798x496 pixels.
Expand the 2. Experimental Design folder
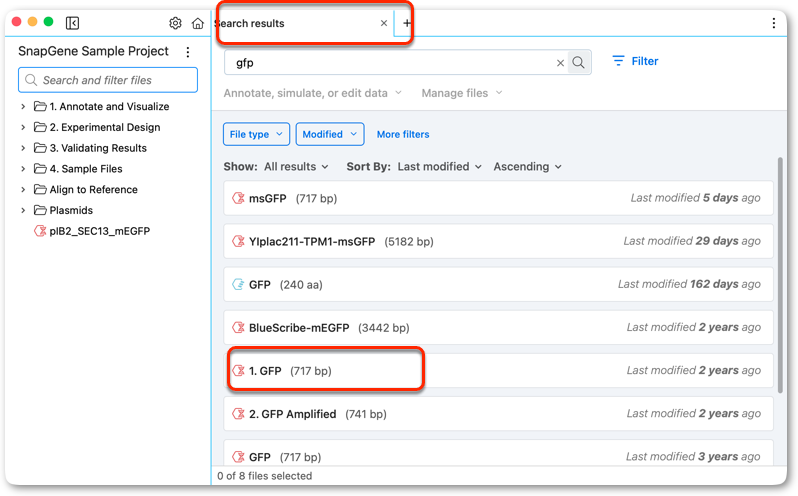tap(23, 127)
